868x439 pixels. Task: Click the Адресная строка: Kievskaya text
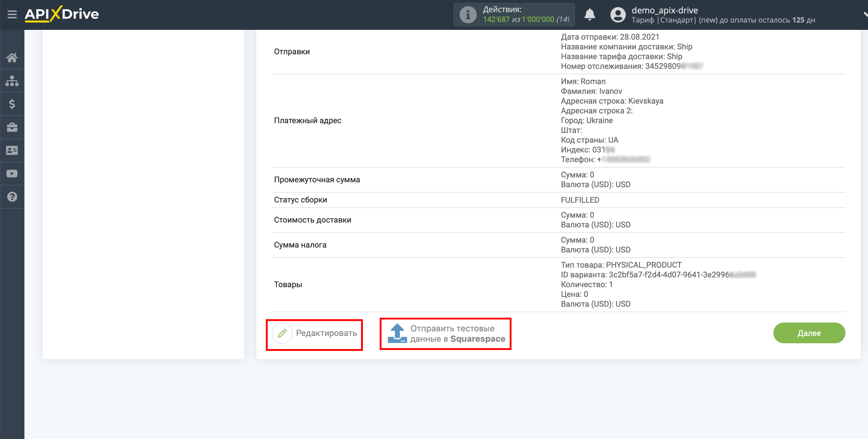(x=612, y=101)
